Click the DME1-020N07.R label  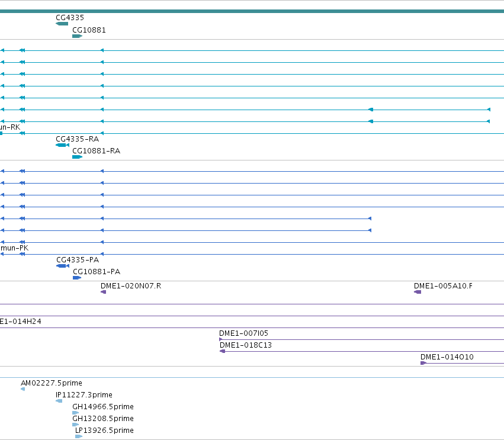click(x=131, y=285)
